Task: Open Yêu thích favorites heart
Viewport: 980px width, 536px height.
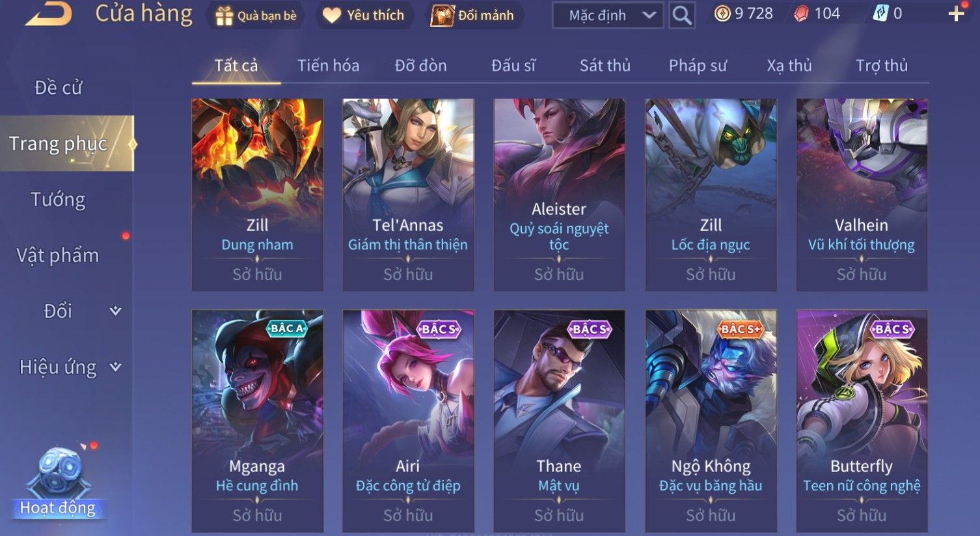Action: (332, 16)
